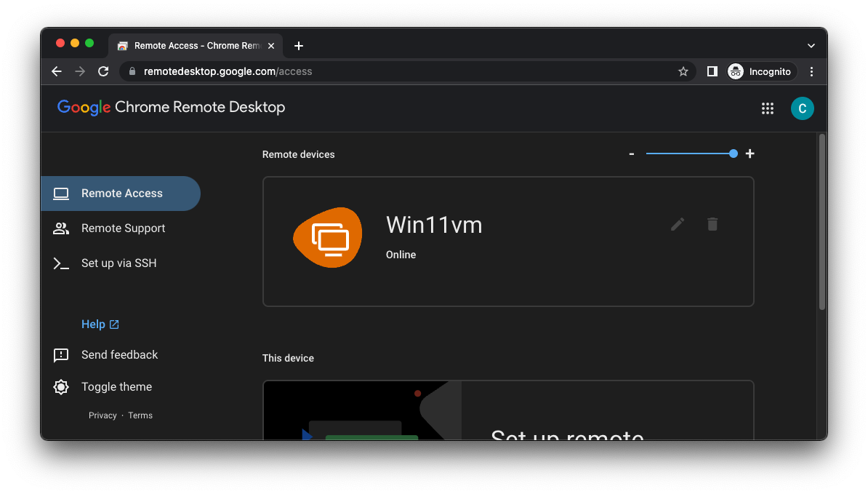Click the 'This device' heading
The width and height of the screenshot is (868, 494).
tap(288, 359)
